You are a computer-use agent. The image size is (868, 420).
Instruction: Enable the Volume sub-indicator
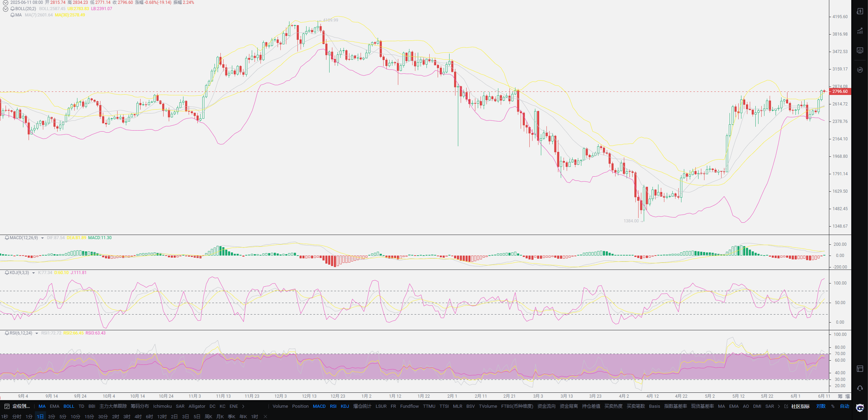(x=280, y=406)
